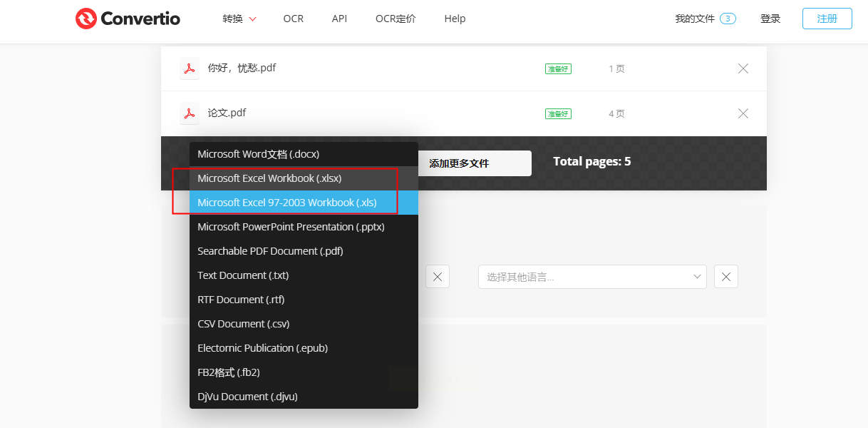Open 我的文件 files link
The image size is (868, 428).
tap(706, 19)
